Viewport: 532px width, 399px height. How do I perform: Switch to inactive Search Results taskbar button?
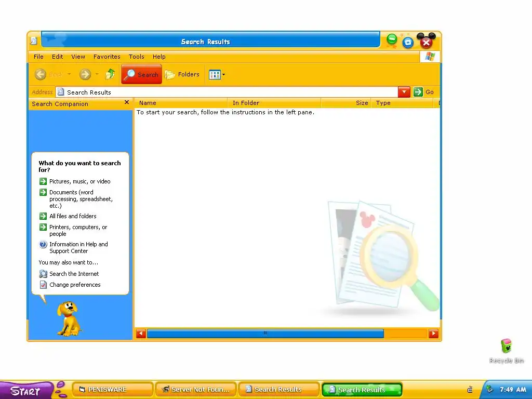pos(279,390)
